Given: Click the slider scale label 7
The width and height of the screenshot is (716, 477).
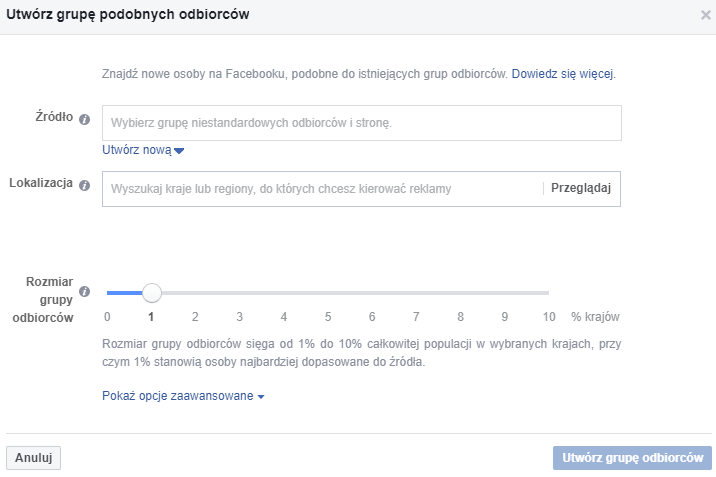Looking at the screenshot, I should coord(416,317).
